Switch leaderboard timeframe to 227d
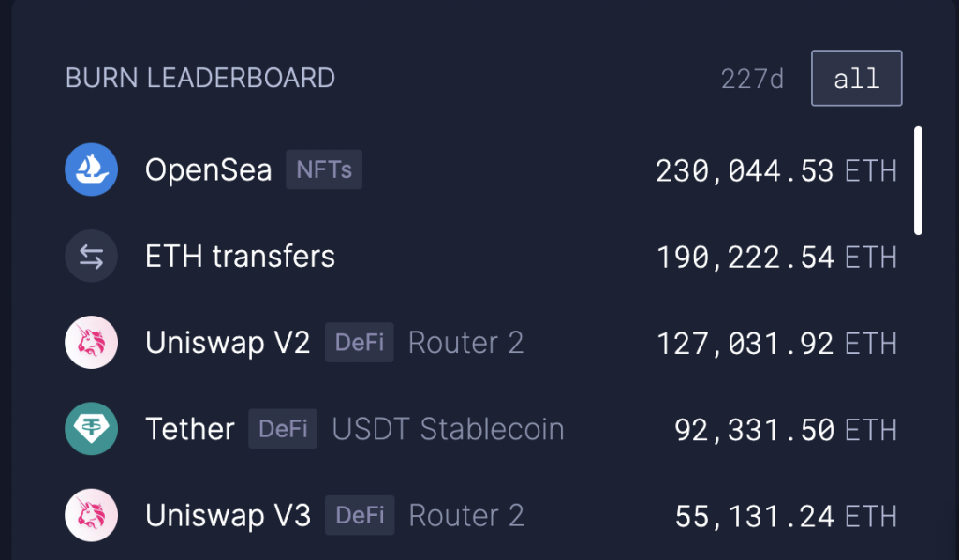 click(x=752, y=79)
